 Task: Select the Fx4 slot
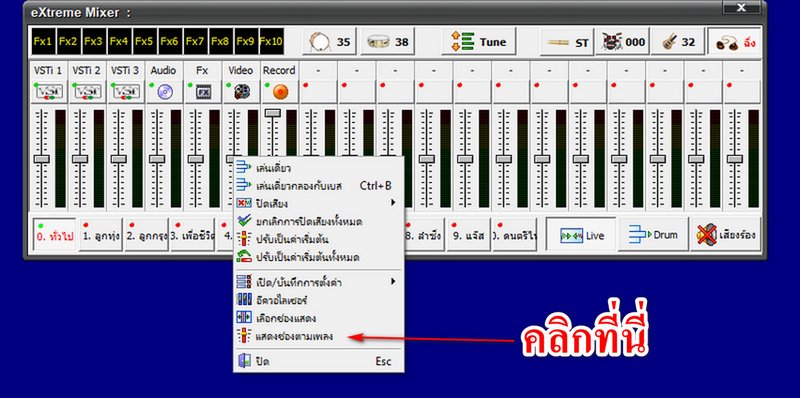[119, 42]
